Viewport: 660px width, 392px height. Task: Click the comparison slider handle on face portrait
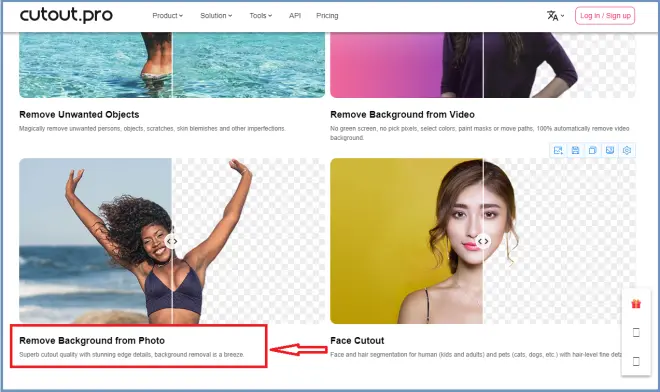tap(483, 241)
